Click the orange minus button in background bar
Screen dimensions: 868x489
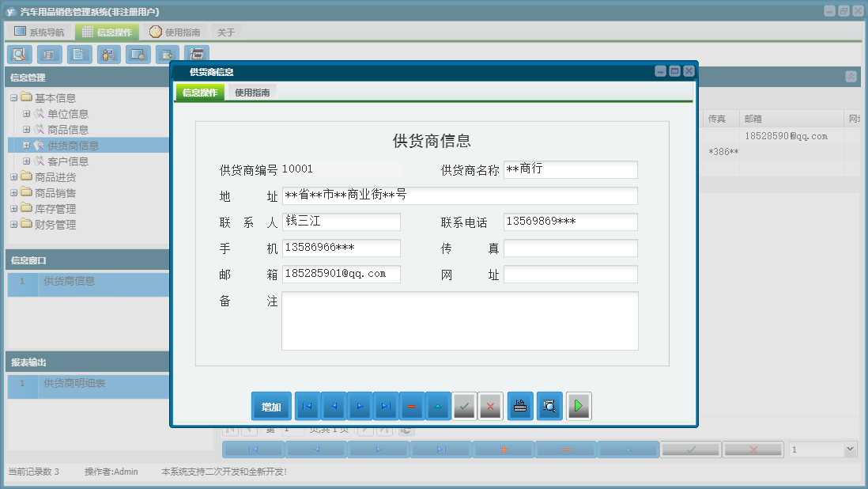point(566,449)
